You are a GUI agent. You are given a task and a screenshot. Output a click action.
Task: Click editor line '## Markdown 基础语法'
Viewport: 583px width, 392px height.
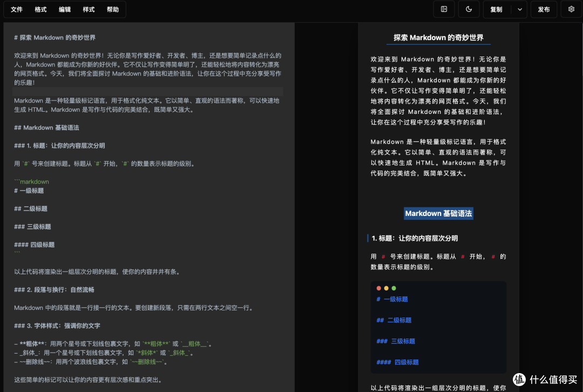point(46,127)
